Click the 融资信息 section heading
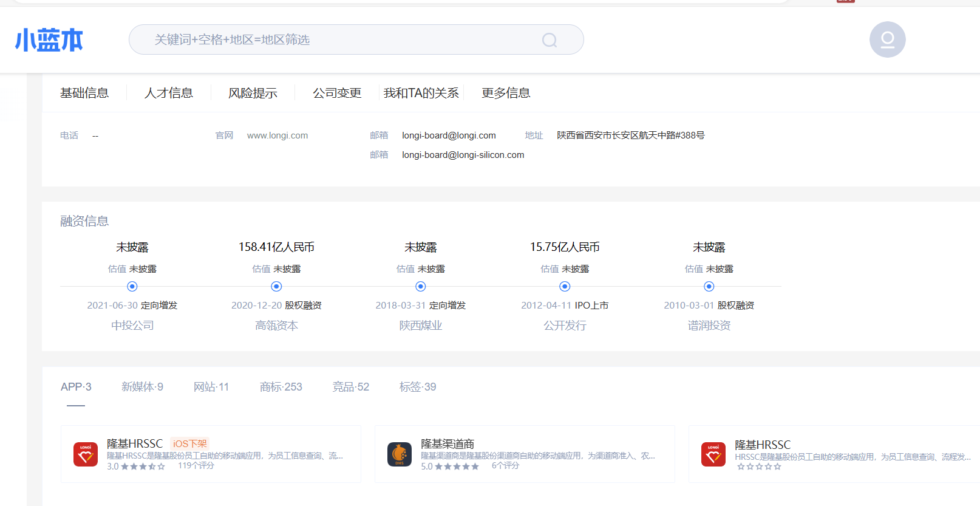 84,221
